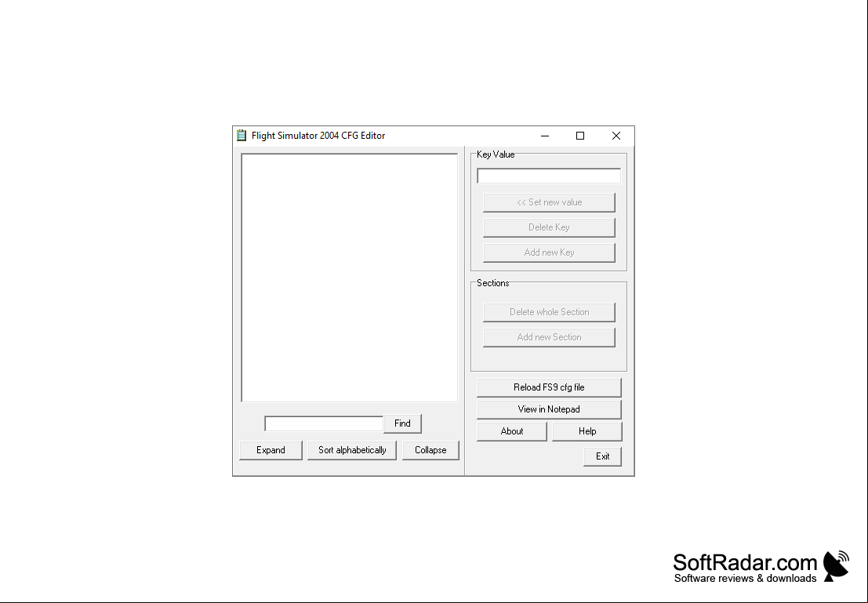Click the Delete Key button
868x603 pixels.
[x=549, y=227]
